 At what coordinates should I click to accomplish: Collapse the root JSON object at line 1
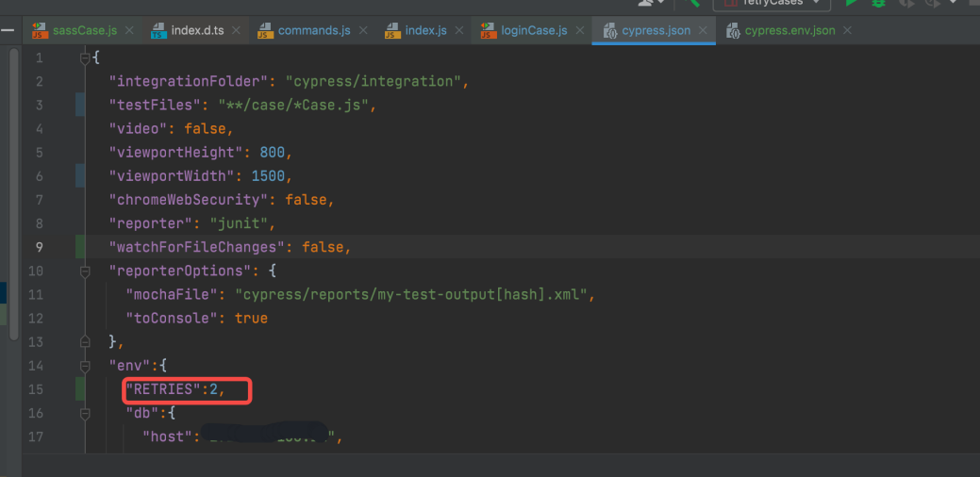coord(85,58)
